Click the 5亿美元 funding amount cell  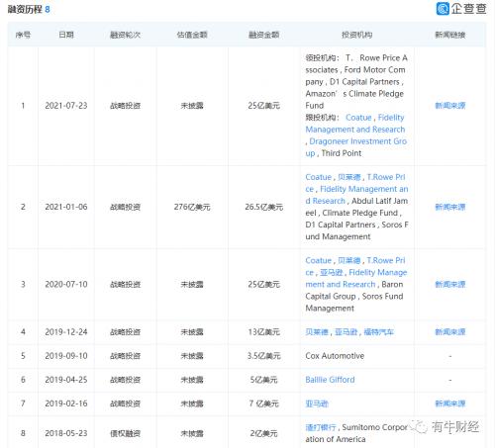[263, 380]
